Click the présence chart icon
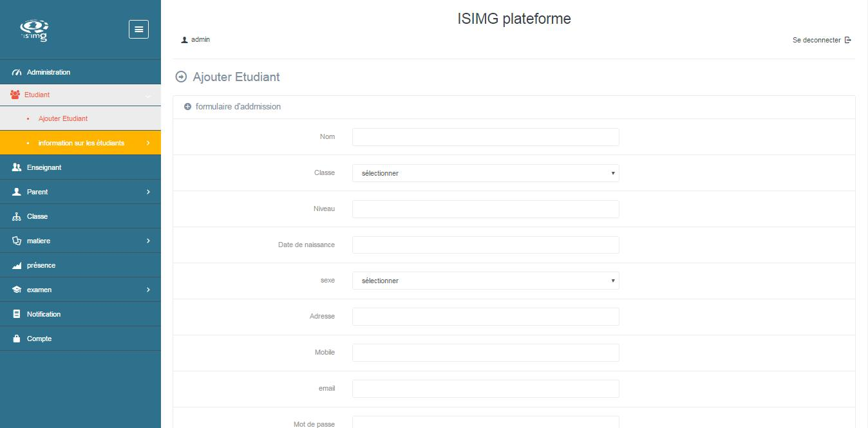Screen dimensions: 868x428 (x=17, y=265)
